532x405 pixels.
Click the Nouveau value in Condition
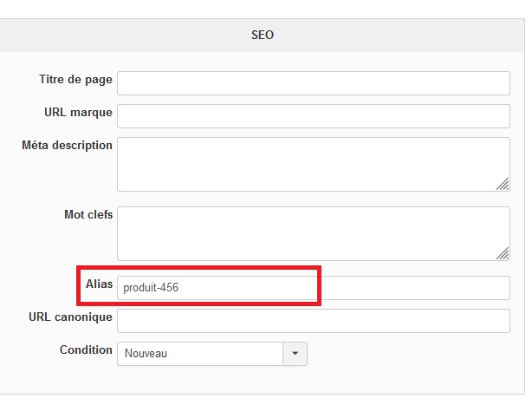tap(146, 354)
